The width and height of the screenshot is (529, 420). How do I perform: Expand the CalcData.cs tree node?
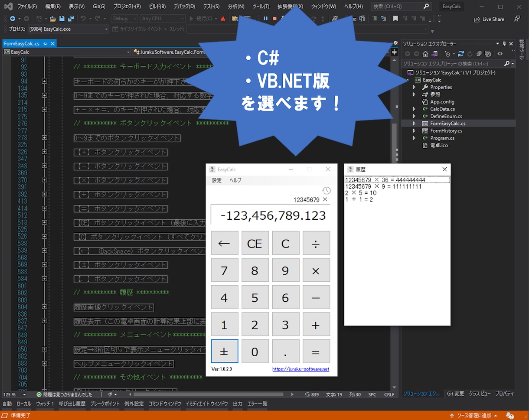click(415, 109)
